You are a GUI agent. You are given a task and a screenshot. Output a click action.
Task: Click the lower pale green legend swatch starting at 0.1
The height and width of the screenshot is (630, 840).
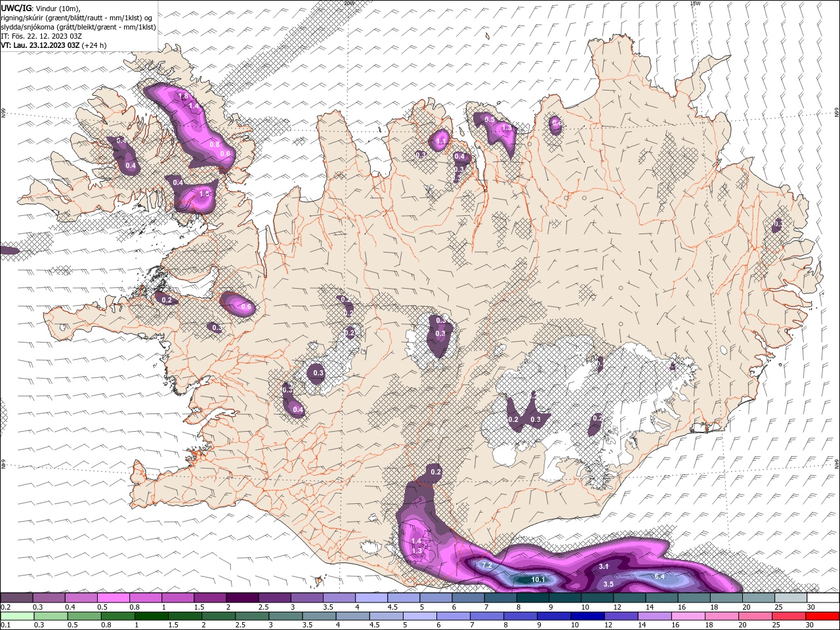(x=17, y=616)
